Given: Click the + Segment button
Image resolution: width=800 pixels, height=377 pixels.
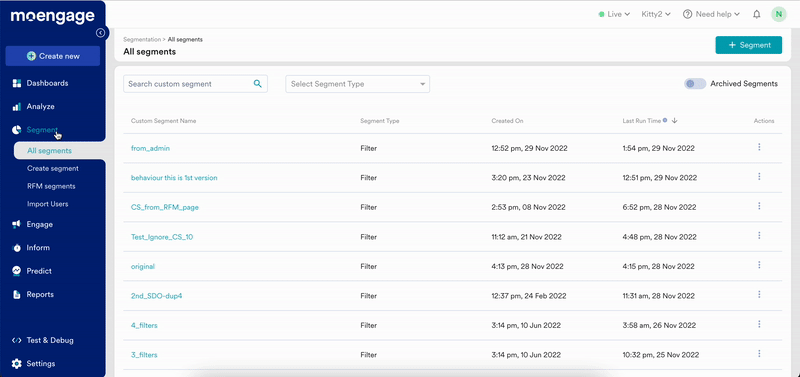Looking at the screenshot, I should 748,45.
